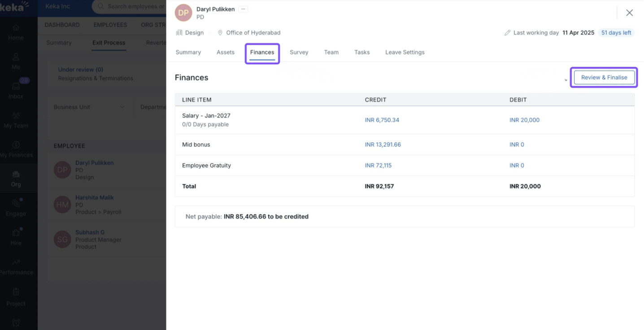Screen dimensions: 644x330
Task: Open the Survey tab
Action: [x=299, y=52]
